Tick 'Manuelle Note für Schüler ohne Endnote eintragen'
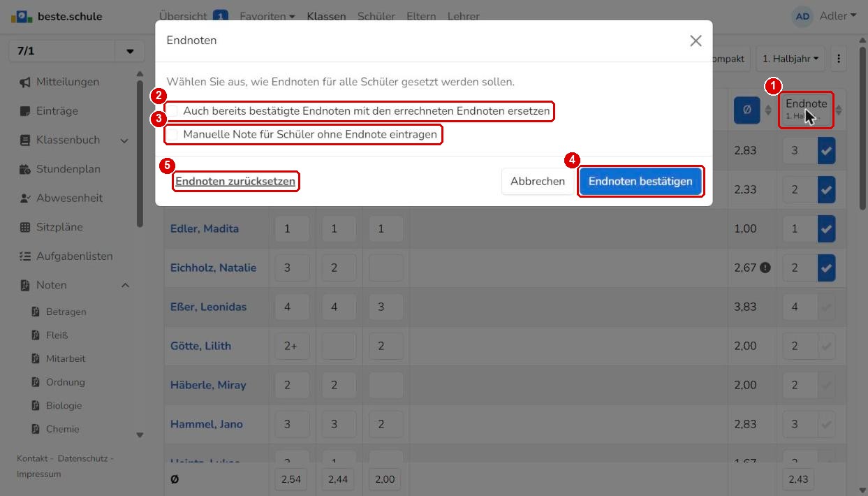Screen dimensions: 868x496 click(172, 134)
